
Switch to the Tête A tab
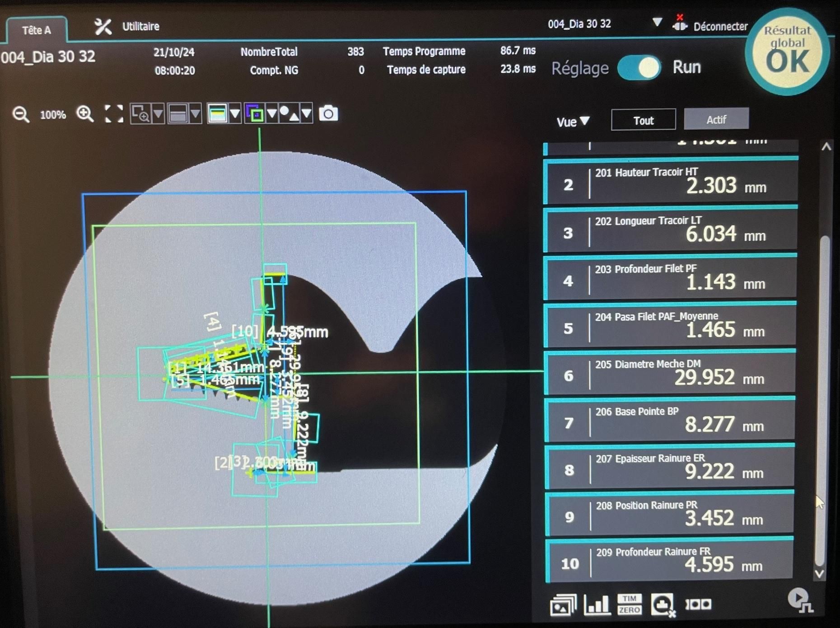pos(37,30)
